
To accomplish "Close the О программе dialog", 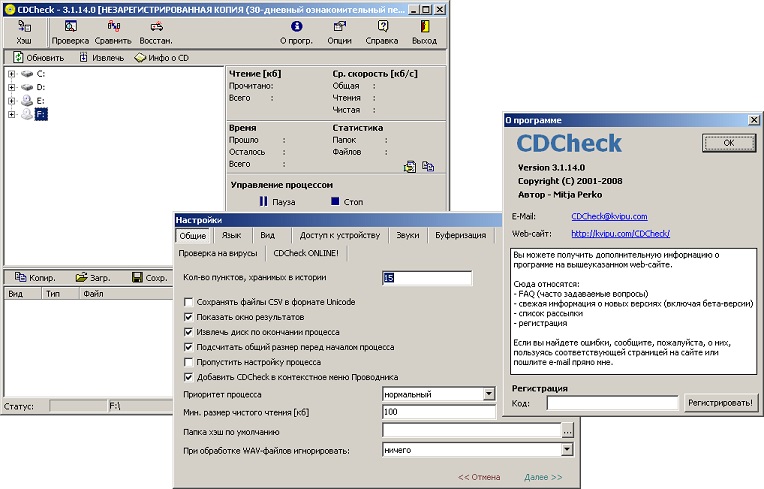I will click(x=754, y=120).
